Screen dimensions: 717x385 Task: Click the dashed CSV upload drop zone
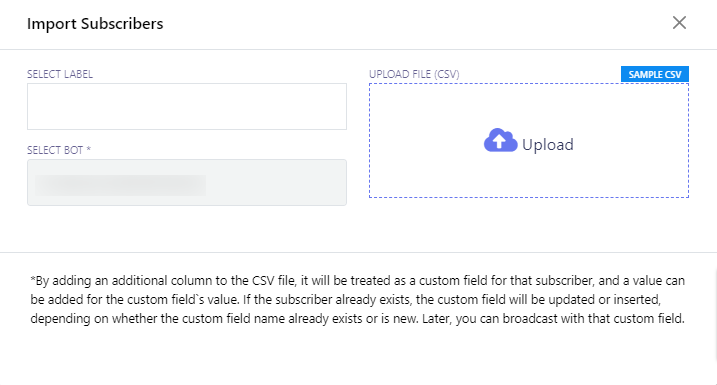click(x=529, y=140)
